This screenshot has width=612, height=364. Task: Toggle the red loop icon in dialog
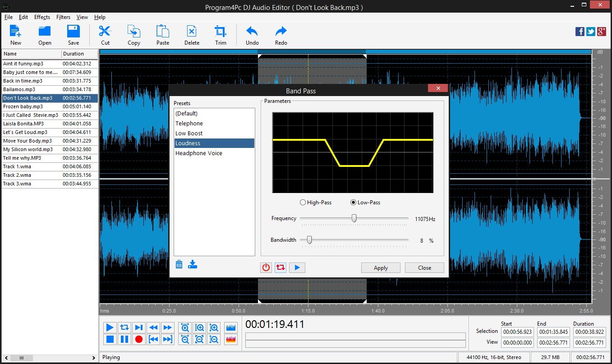tap(281, 267)
